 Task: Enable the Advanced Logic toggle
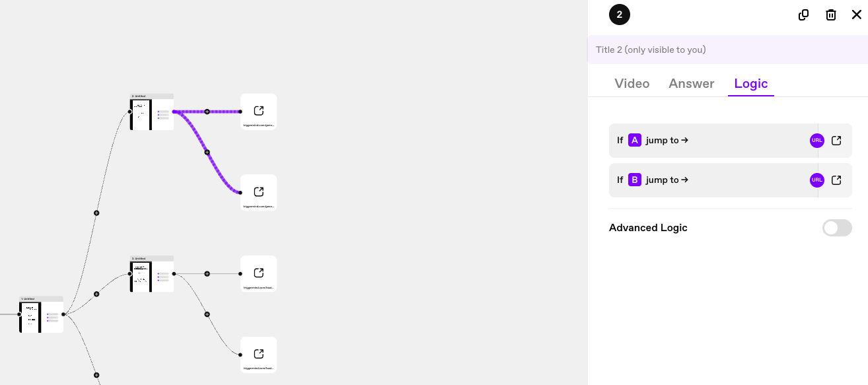tap(836, 228)
